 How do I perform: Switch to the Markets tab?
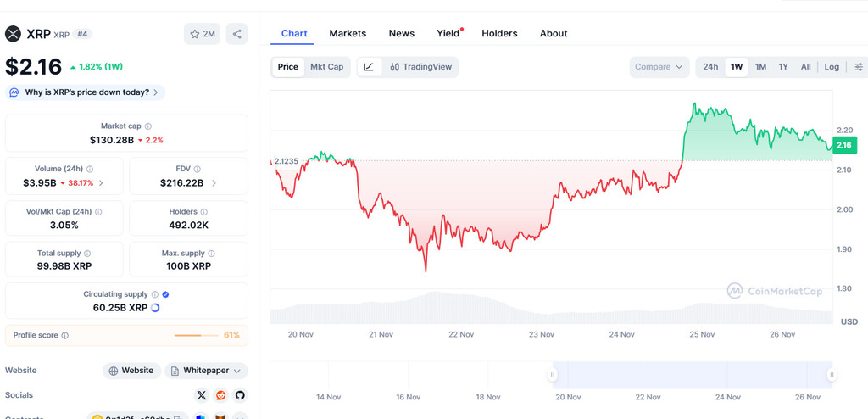(x=348, y=33)
